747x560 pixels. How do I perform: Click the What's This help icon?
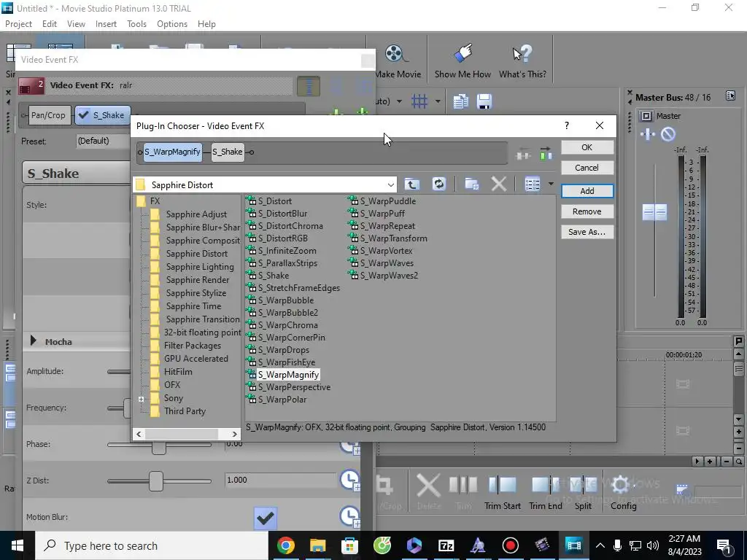522,54
